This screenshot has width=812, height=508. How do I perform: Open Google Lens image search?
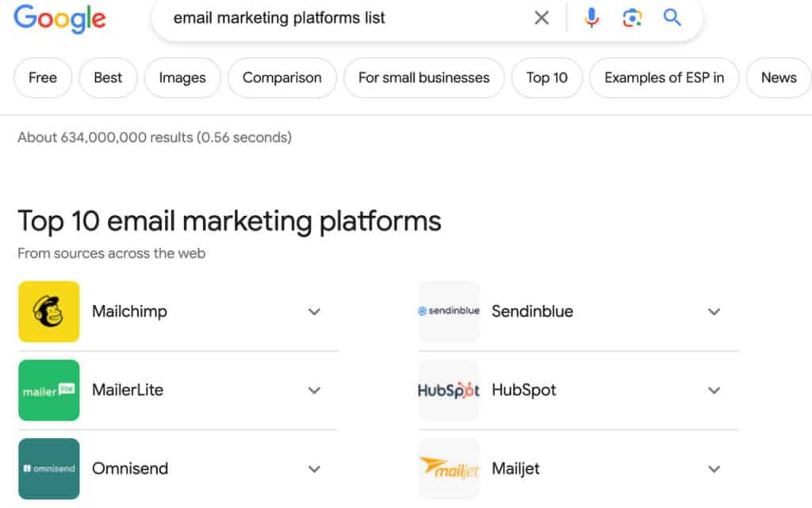pos(632,17)
